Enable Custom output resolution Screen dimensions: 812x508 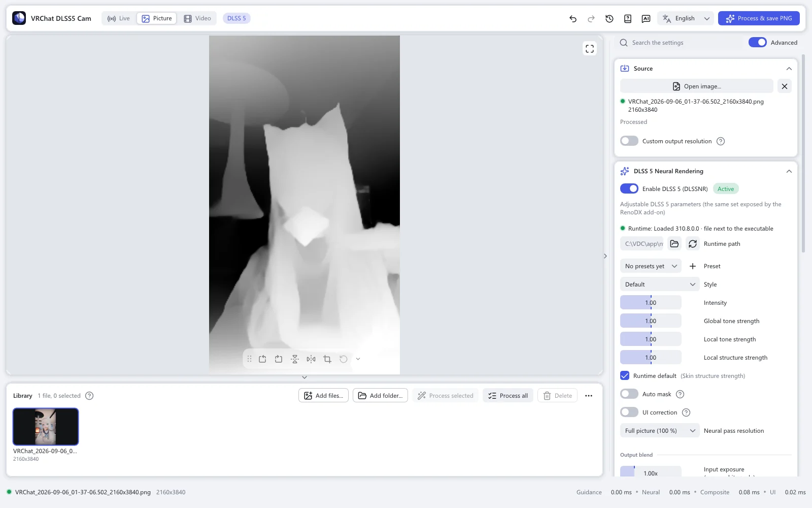[629, 141]
